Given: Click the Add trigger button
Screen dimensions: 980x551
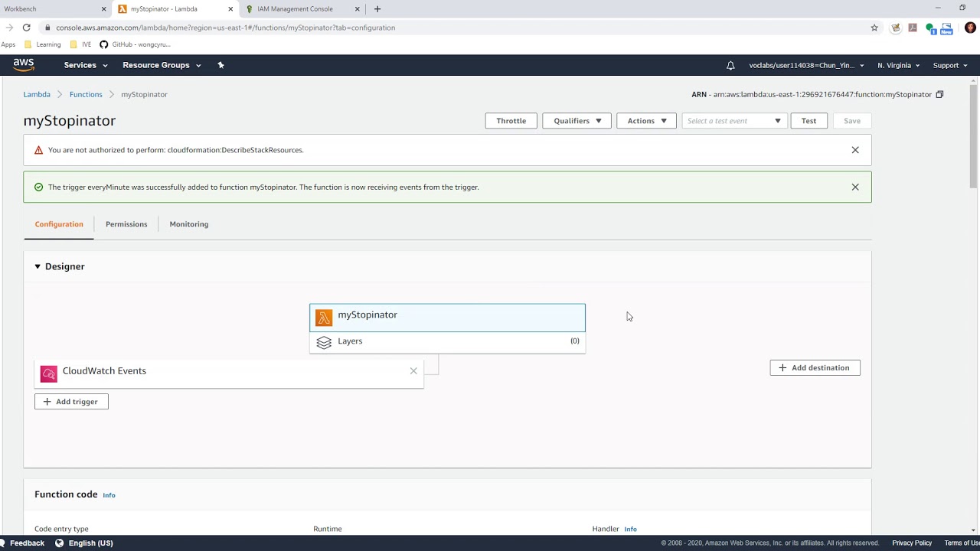Looking at the screenshot, I should pos(71,402).
